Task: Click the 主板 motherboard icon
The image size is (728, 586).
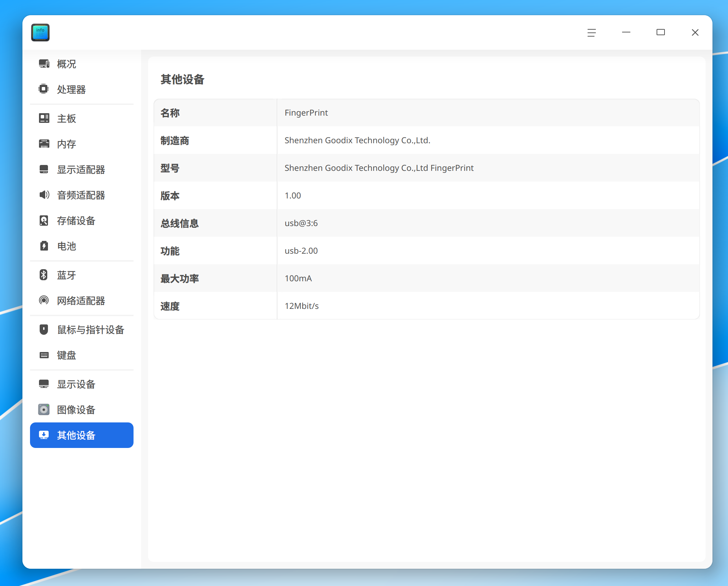Action: click(44, 118)
